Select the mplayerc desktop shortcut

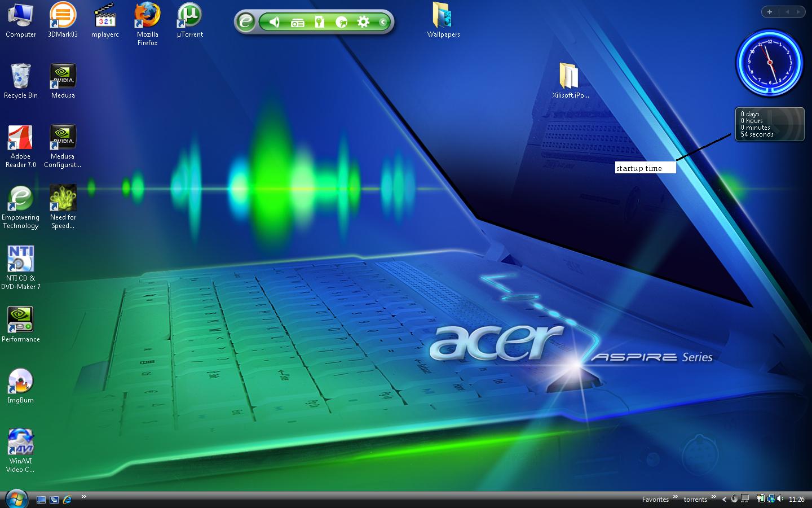(105, 20)
